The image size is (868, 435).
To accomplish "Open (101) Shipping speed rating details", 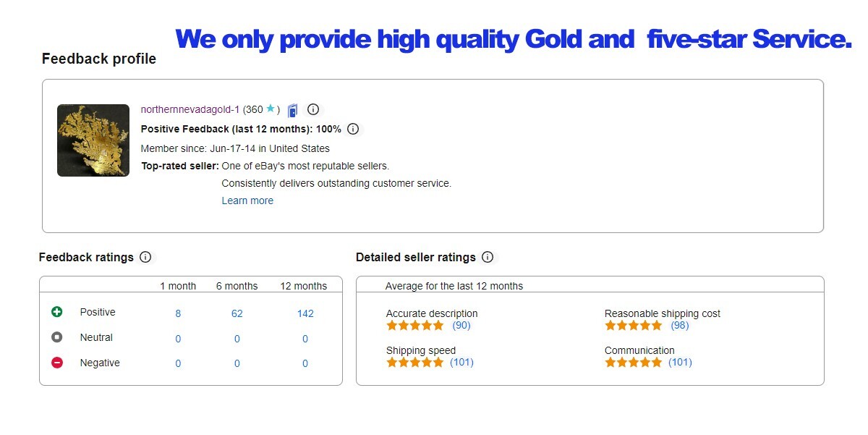I will 466,363.
